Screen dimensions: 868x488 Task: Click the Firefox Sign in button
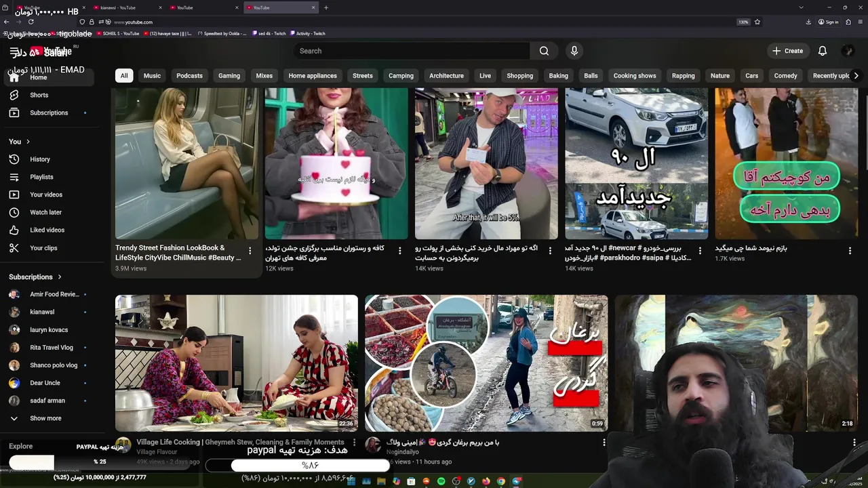828,22
